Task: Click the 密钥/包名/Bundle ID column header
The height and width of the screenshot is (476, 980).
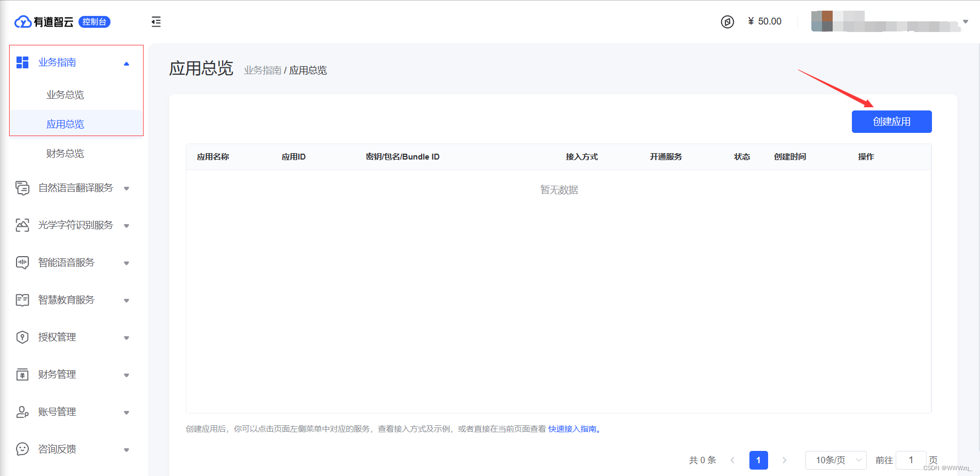Action: 402,157
